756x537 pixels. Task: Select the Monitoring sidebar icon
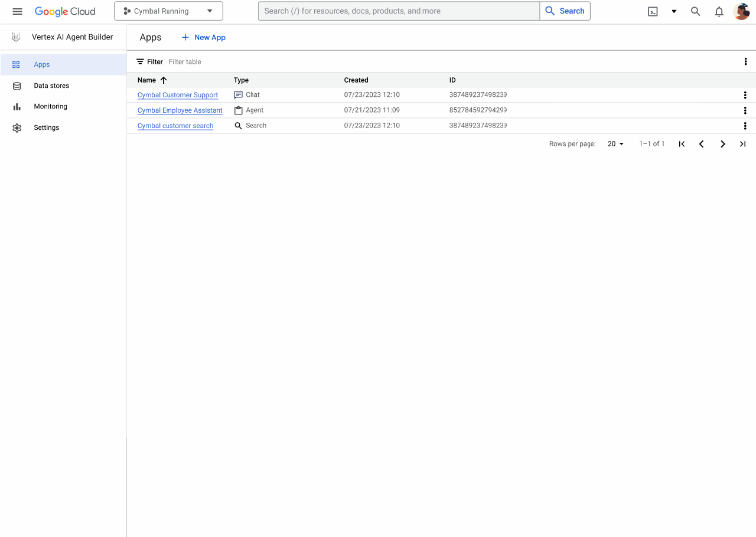coord(17,106)
